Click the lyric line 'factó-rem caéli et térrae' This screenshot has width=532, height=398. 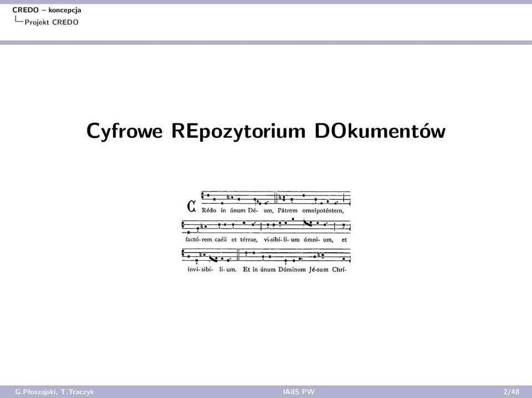point(222,240)
